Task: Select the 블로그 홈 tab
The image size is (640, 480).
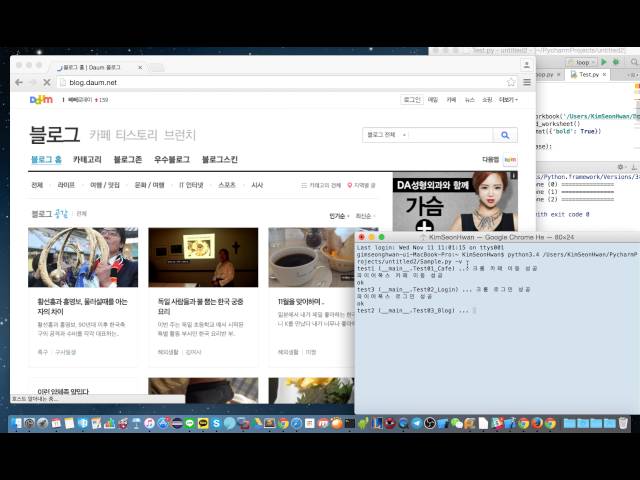Action: tap(46, 160)
